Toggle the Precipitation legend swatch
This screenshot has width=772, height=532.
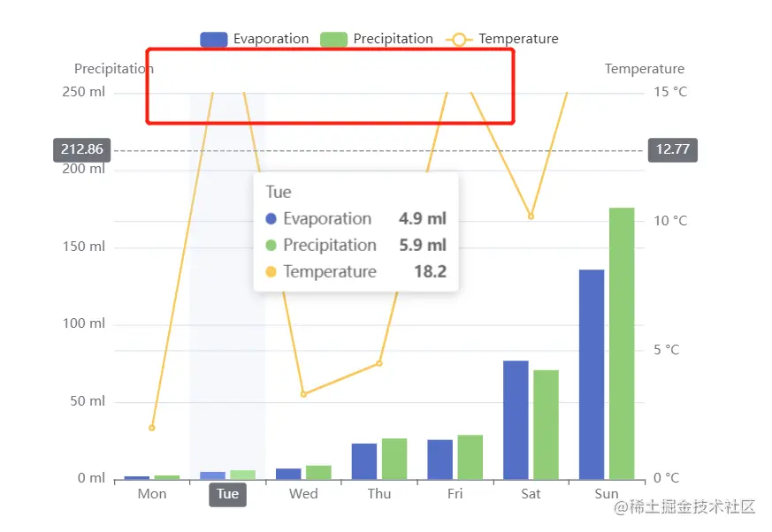[x=333, y=40]
